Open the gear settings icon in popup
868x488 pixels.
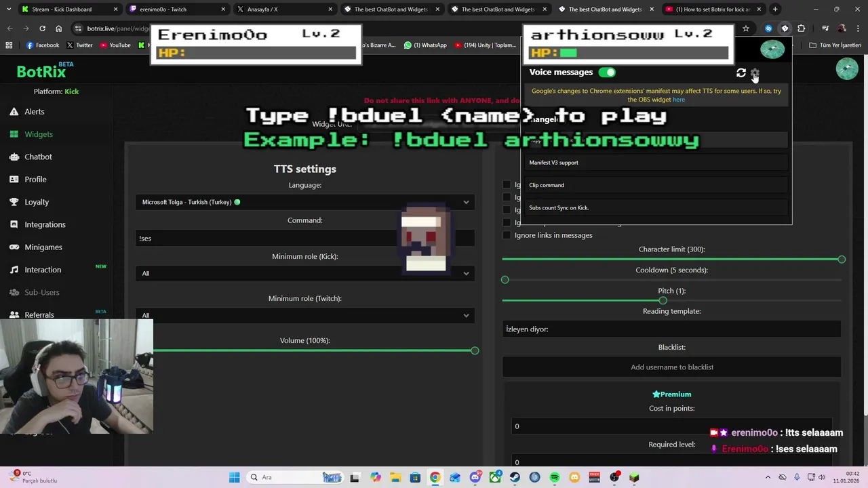pos(755,73)
